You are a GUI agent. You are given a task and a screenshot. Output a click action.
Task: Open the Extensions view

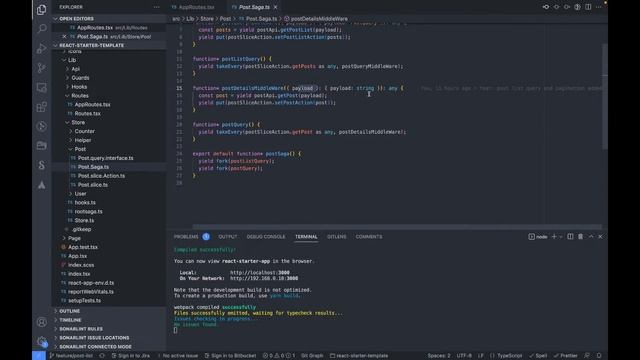42,107
